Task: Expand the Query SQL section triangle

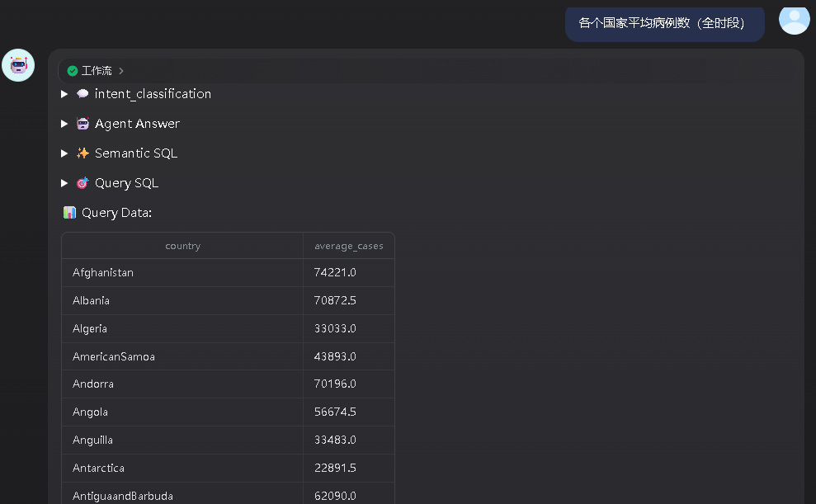Action: click(x=64, y=183)
